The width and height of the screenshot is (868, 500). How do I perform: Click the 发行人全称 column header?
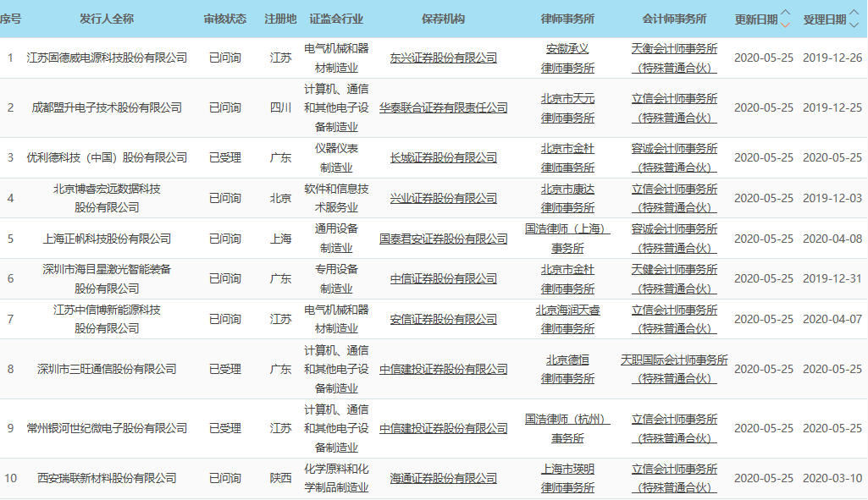[x=107, y=19]
